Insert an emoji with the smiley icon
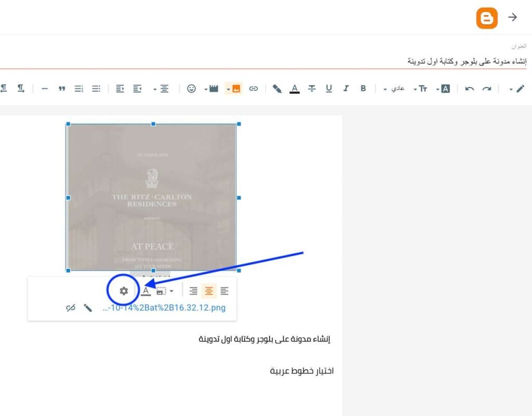Image resolution: width=532 pixels, height=416 pixels. click(191, 89)
